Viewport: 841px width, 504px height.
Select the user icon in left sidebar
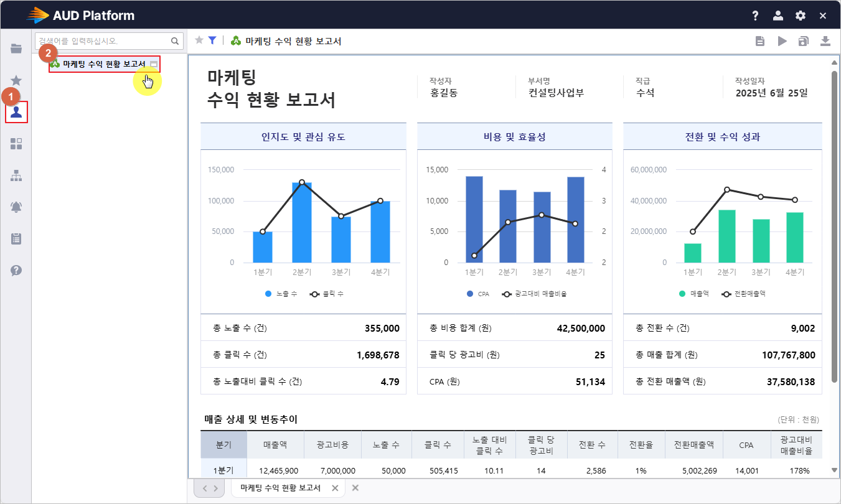[16, 112]
